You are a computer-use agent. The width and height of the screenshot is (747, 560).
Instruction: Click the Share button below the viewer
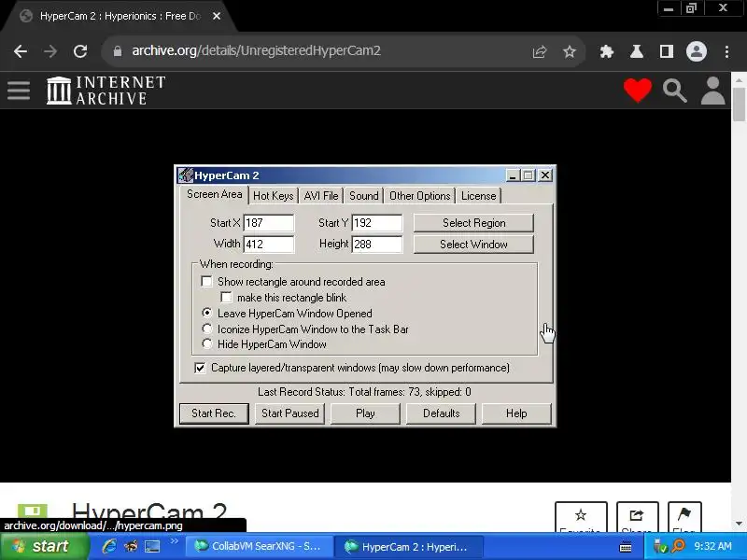point(637,517)
